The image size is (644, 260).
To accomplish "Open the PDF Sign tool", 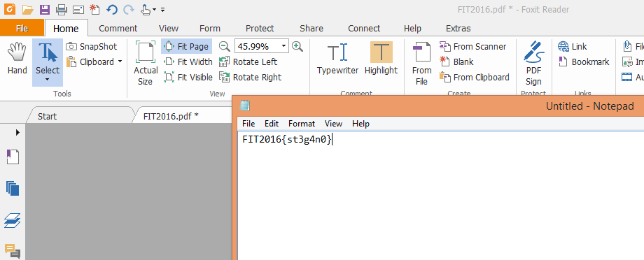I will click(533, 63).
